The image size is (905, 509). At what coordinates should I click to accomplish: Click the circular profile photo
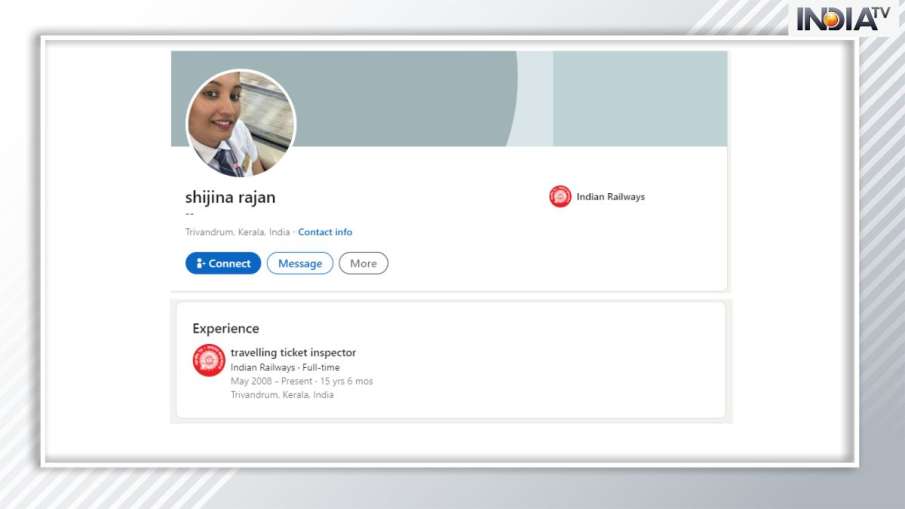(241, 123)
